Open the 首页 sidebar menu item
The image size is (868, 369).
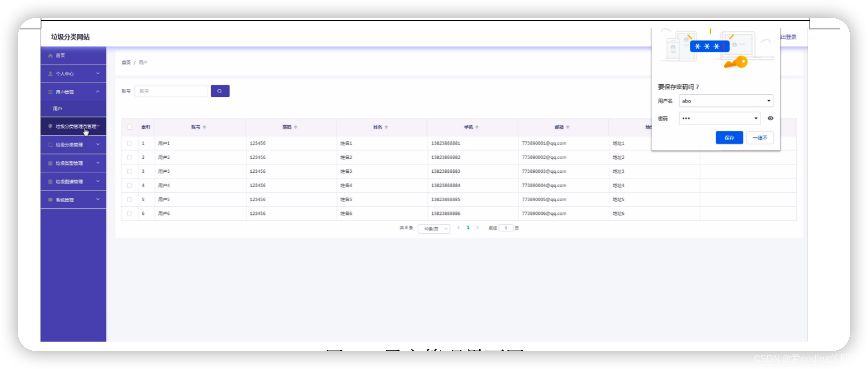73,56
